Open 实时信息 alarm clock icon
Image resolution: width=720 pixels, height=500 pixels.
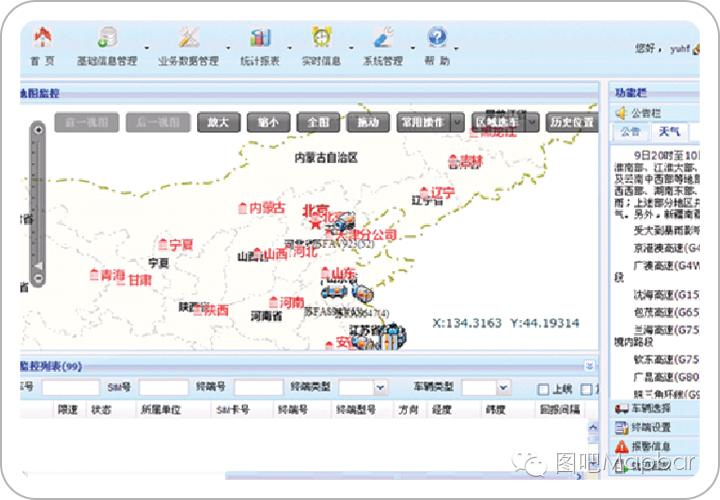pos(321,37)
